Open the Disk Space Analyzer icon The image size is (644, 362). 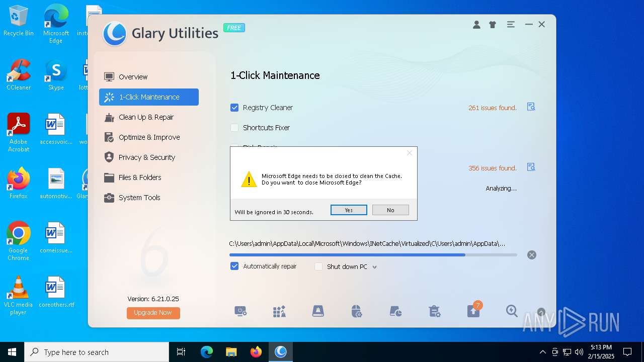[395, 311]
